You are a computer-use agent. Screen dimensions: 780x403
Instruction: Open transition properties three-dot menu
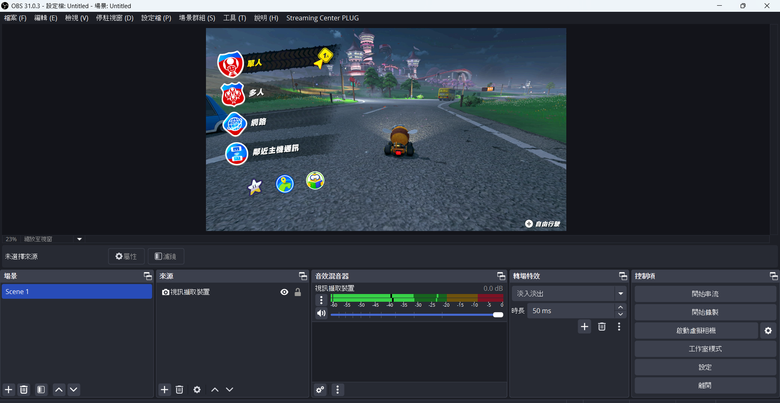[x=619, y=327]
